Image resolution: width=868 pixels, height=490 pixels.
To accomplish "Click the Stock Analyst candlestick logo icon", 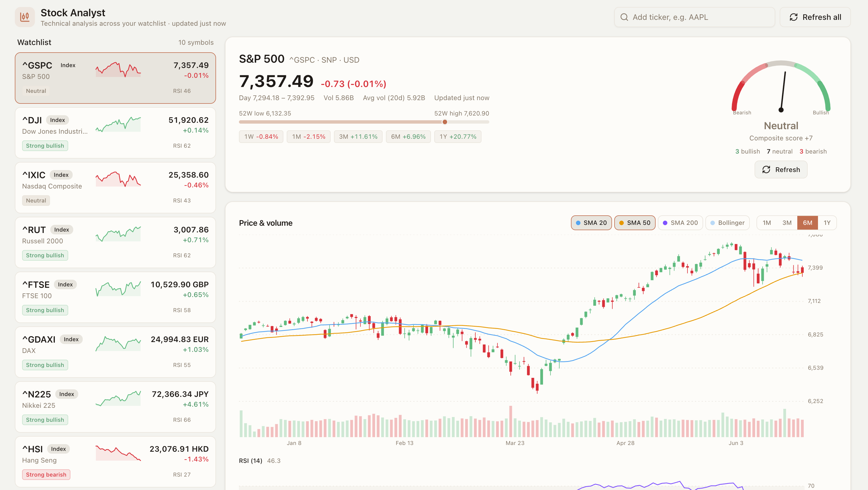I will pyautogui.click(x=25, y=17).
